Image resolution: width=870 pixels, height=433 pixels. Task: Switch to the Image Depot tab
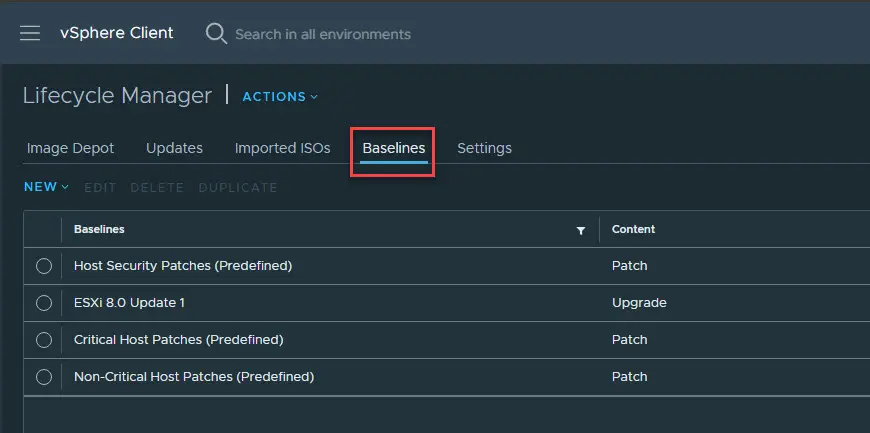(x=70, y=148)
